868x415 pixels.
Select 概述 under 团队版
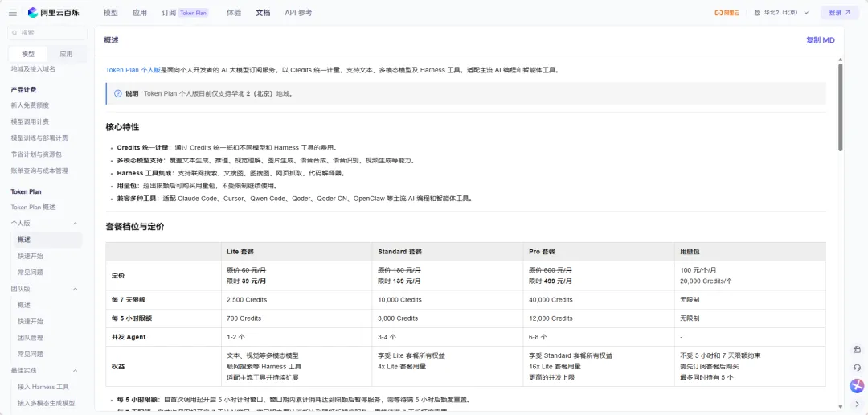24,306
